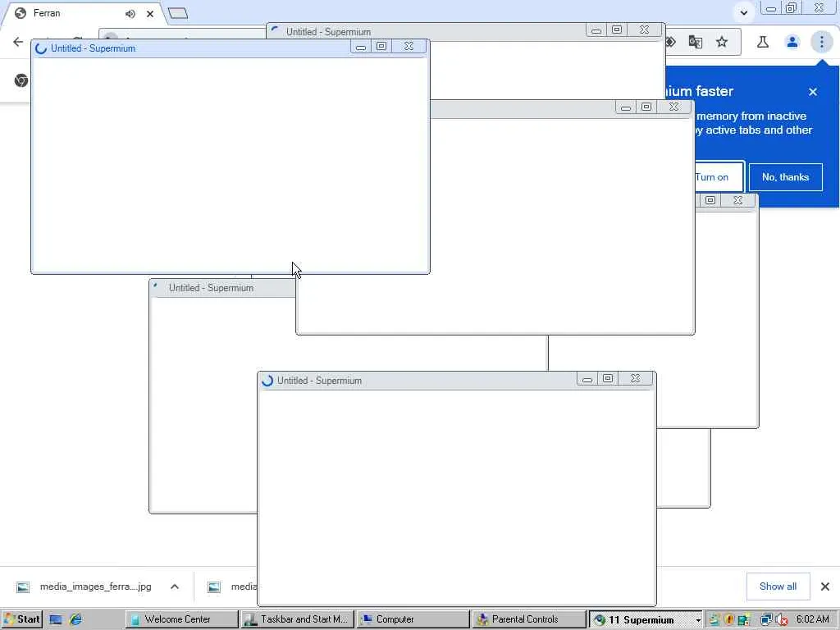840x630 pixels.
Task: Click the Show Desktop quick launch icon
Action: coord(56,619)
